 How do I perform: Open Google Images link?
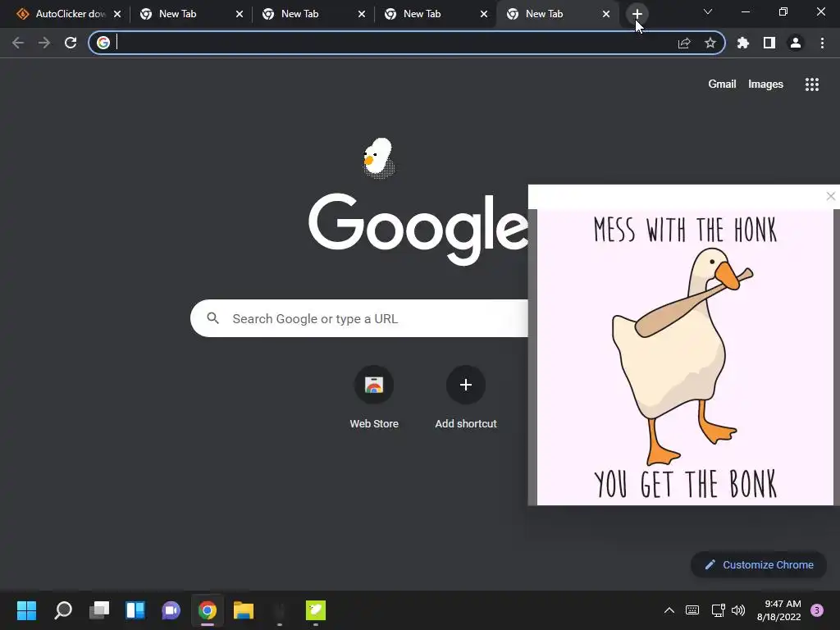tap(765, 84)
